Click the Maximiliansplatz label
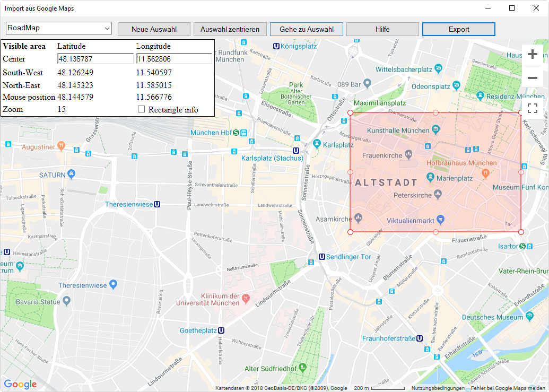Viewport: 549px width, 392px height. coord(380,103)
